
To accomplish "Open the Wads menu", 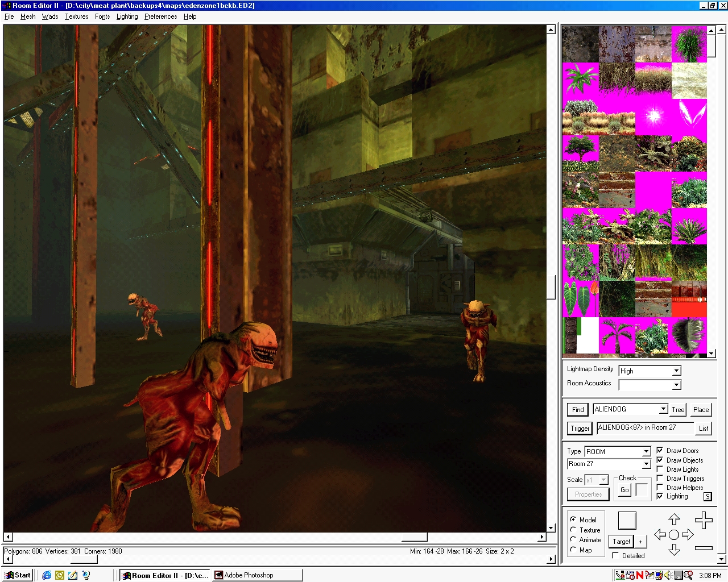I will pyautogui.click(x=50, y=16).
